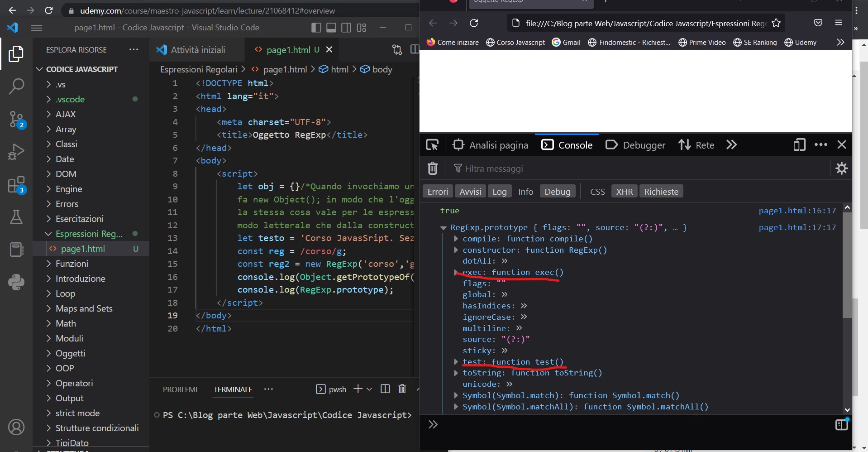Show more devtools tabs chevron

(731, 145)
